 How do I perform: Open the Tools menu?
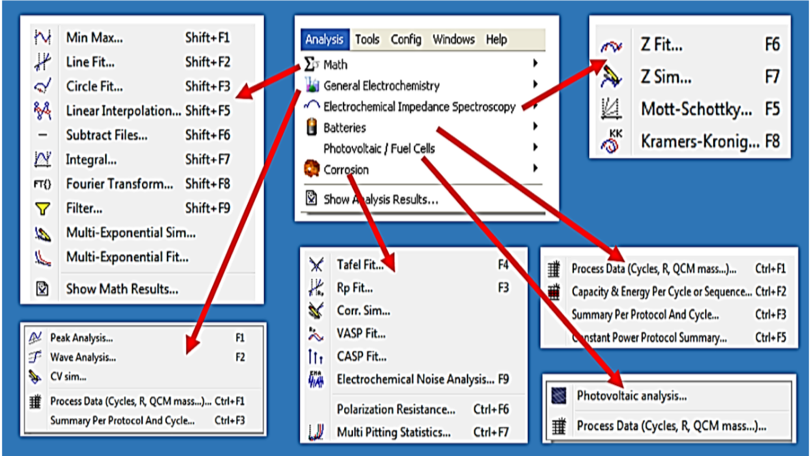tap(367, 39)
